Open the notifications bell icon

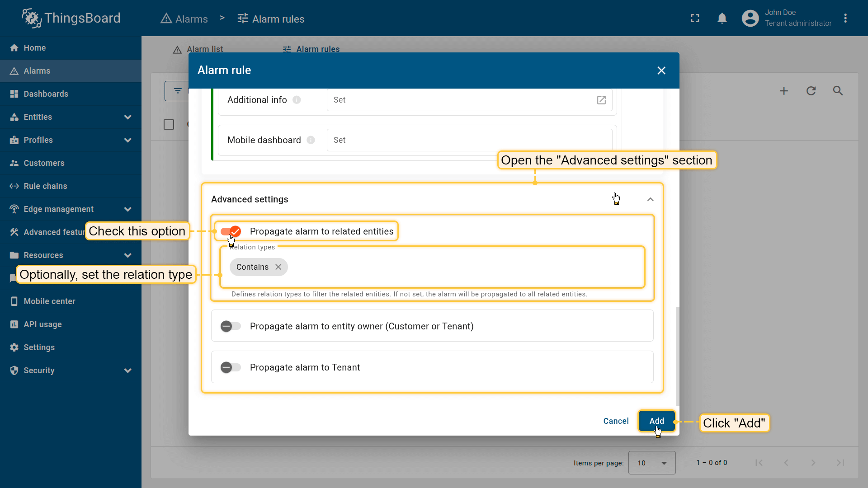[x=722, y=19]
